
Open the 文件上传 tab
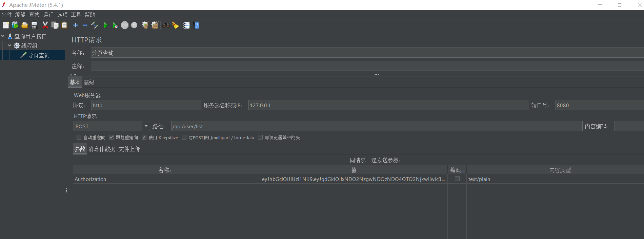(129, 149)
